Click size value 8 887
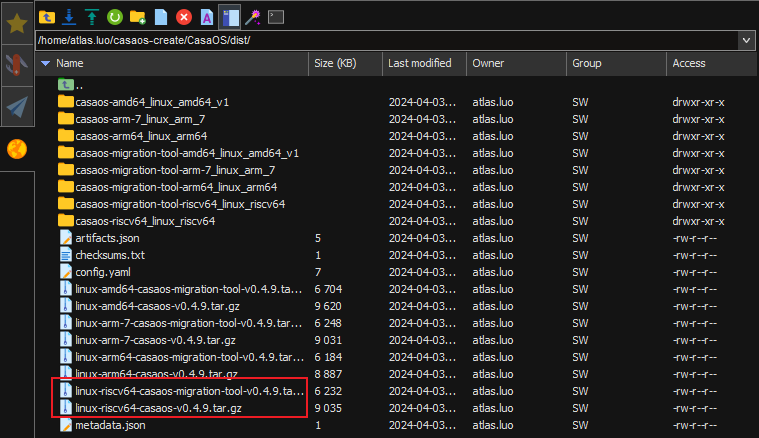The height and width of the screenshot is (438, 759). pos(328,375)
